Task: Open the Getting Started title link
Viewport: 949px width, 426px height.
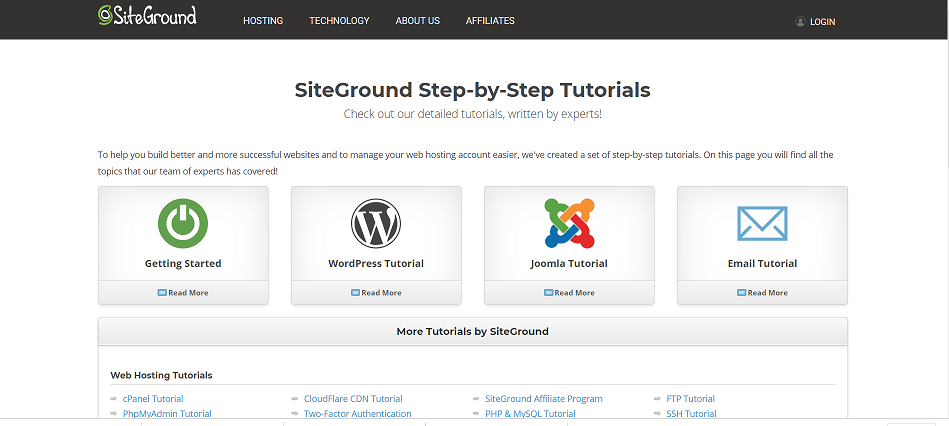Action: (x=183, y=263)
